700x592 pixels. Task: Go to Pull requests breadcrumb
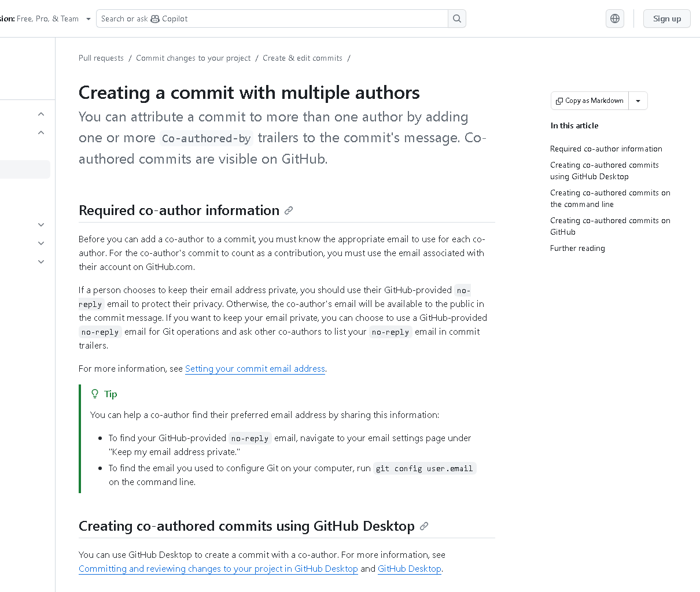click(101, 58)
